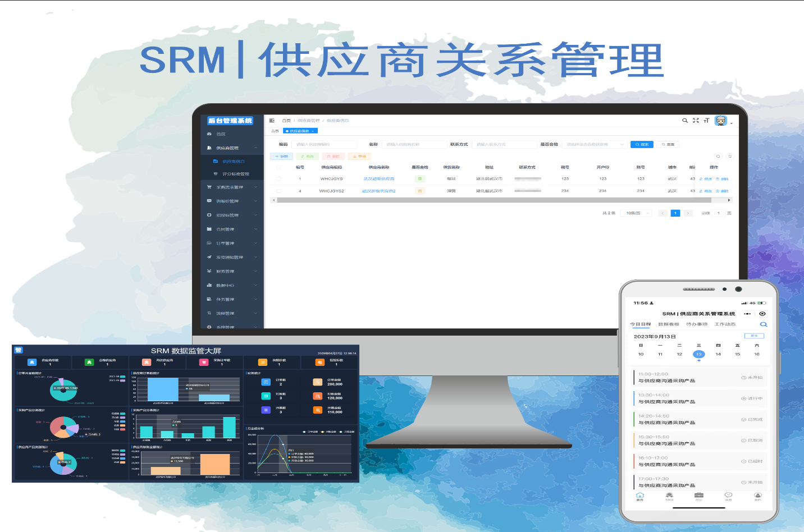Select date 14 in the phone calendar
The image size is (804, 532).
[x=718, y=354]
